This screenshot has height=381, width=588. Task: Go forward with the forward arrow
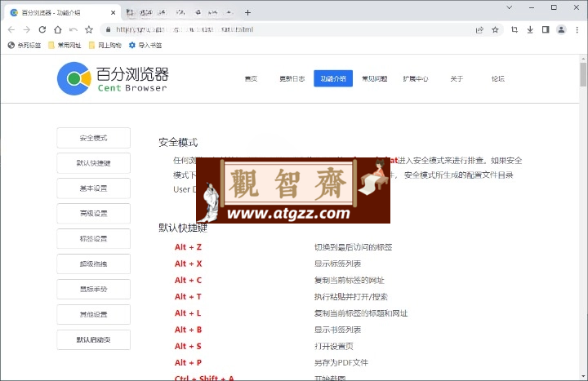click(x=27, y=29)
